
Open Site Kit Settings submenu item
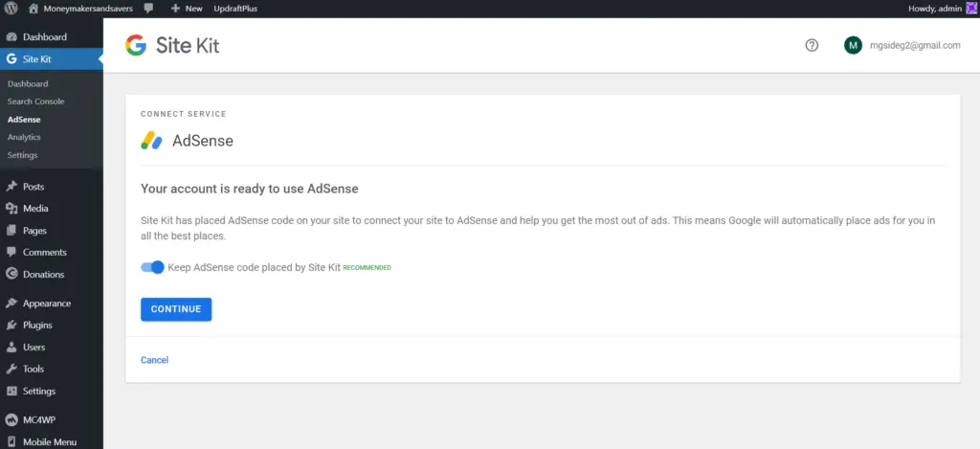coord(23,155)
